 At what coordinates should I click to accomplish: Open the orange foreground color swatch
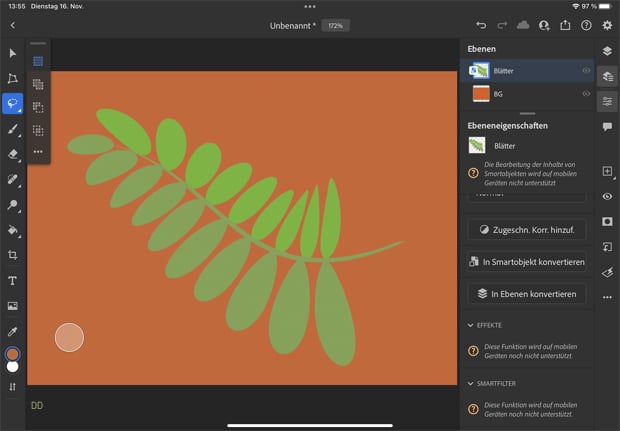(13, 354)
